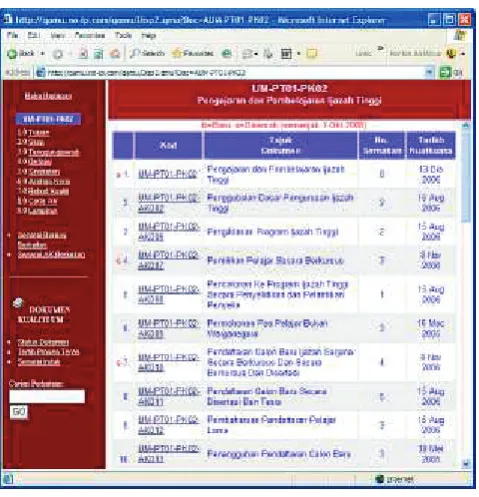Click the Internet Explorer page icon in the title bar
Image resolution: width=479 pixels, height=497 pixels.
[x=8, y=19]
